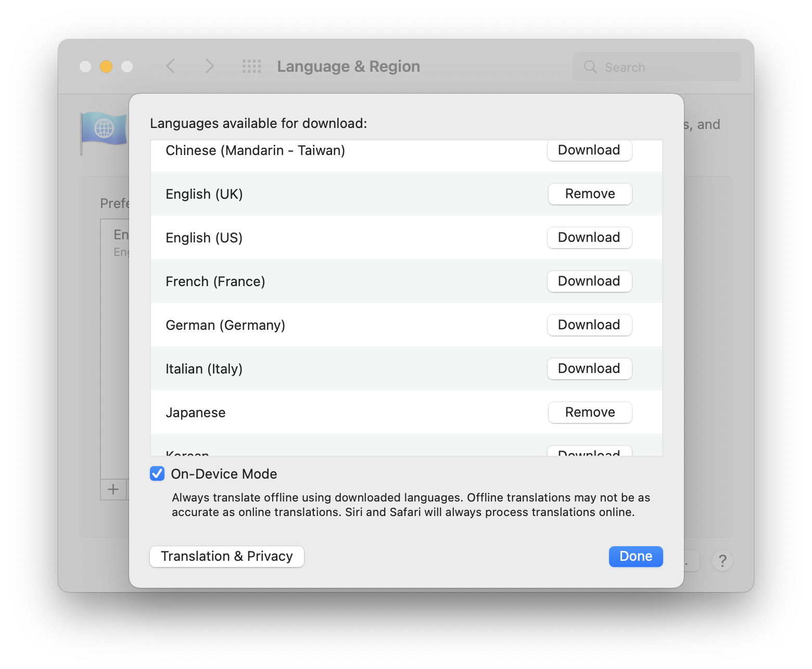Click the forward navigation arrow
This screenshot has width=812, height=669.
point(209,66)
